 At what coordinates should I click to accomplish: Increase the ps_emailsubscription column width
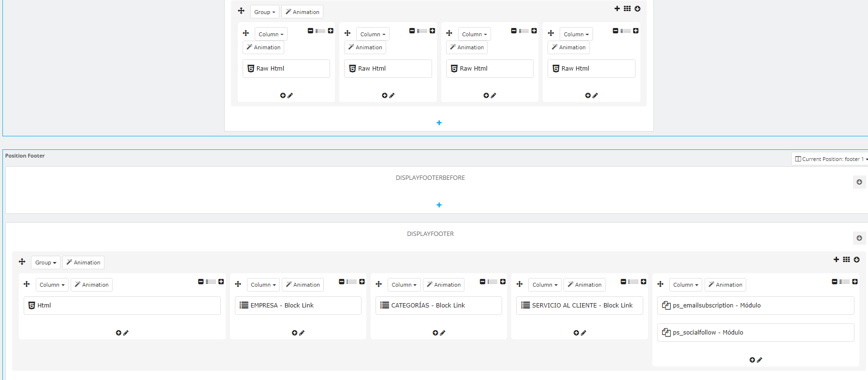tap(854, 281)
